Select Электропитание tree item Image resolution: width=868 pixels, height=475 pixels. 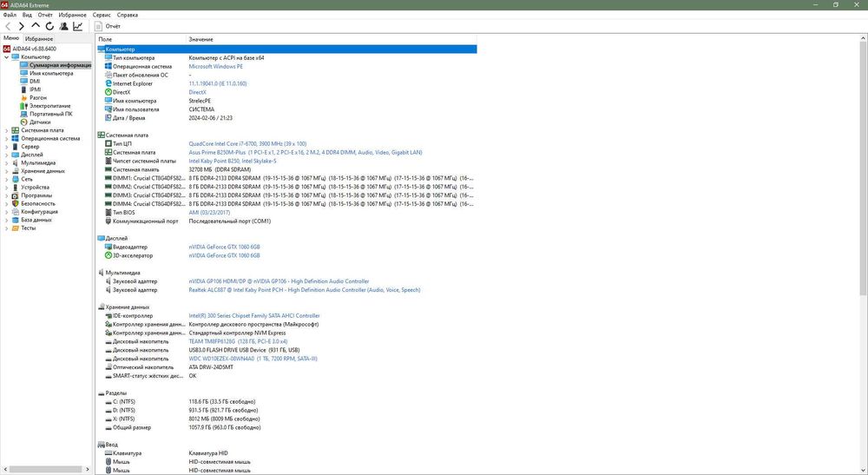(50, 106)
